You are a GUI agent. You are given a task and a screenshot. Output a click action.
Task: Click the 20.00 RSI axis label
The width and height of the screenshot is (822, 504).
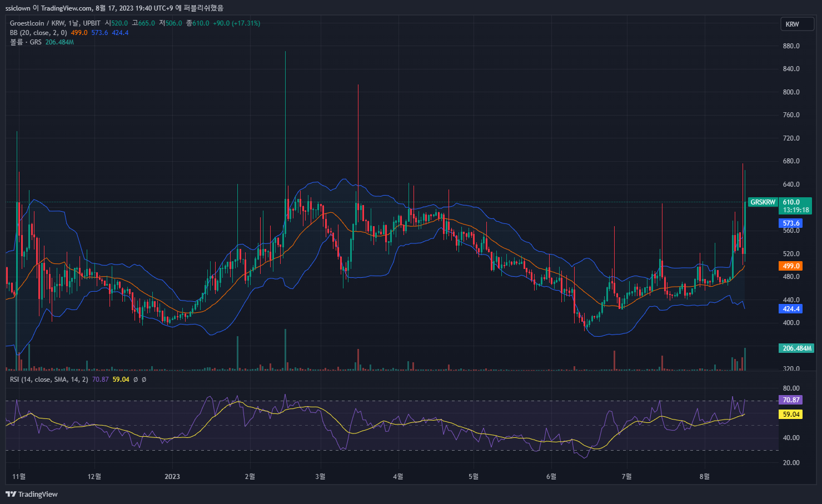pos(791,463)
